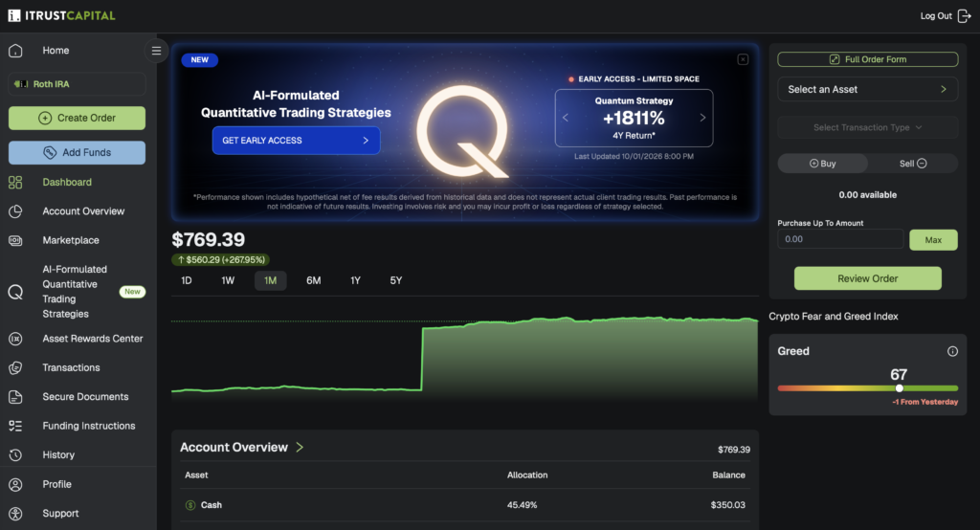Open the Roth IRA account selector
Viewport: 980px width, 530px height.
[x=77, y=84]
